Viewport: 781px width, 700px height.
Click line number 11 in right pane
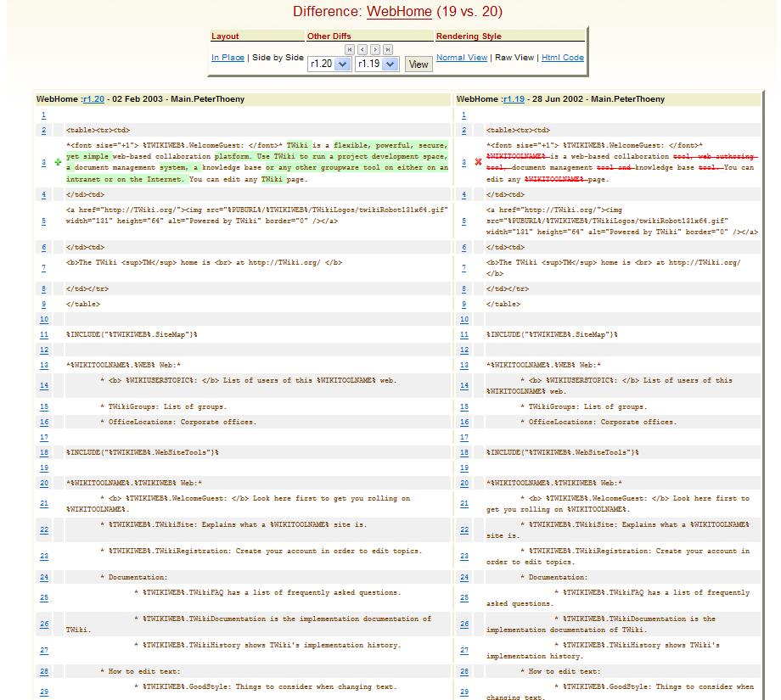464,335
